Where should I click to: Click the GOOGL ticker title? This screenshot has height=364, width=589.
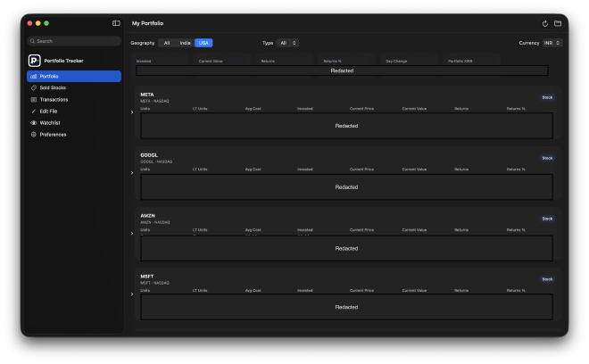(149, 155)
